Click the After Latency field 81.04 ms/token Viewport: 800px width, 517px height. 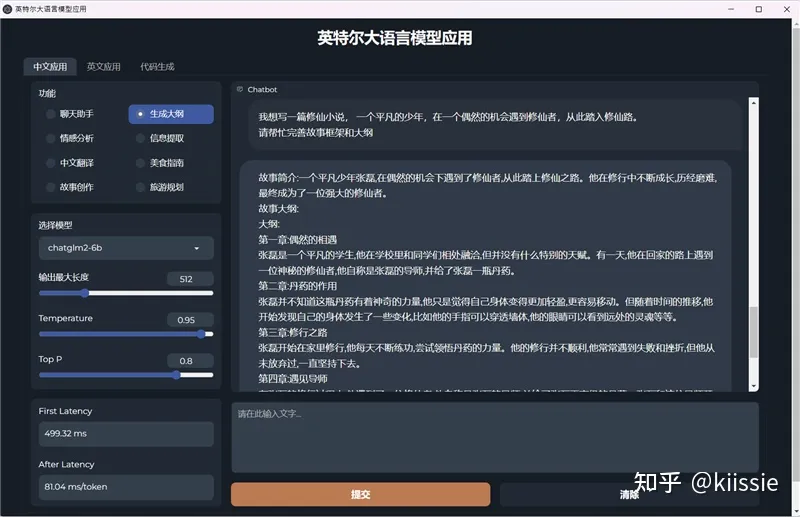click(x=126, y=487)
